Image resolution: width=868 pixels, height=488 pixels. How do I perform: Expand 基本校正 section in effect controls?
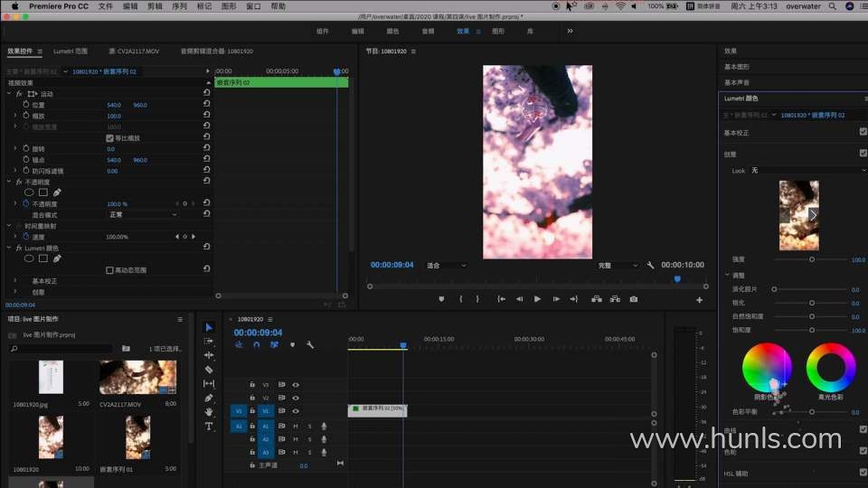(x=15, y=280)
